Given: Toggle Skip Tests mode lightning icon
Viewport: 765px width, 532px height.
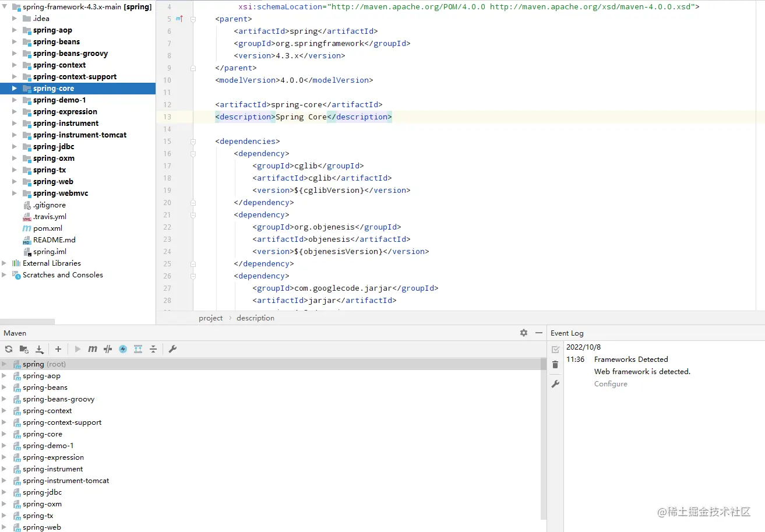Looking at the screenshot, I should tap(123, 349).
